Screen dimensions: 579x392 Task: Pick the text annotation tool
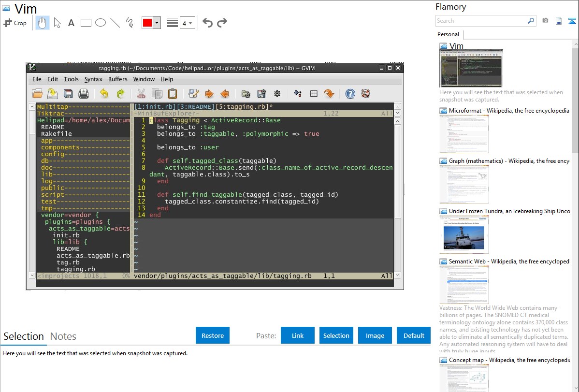coord(71,23)
